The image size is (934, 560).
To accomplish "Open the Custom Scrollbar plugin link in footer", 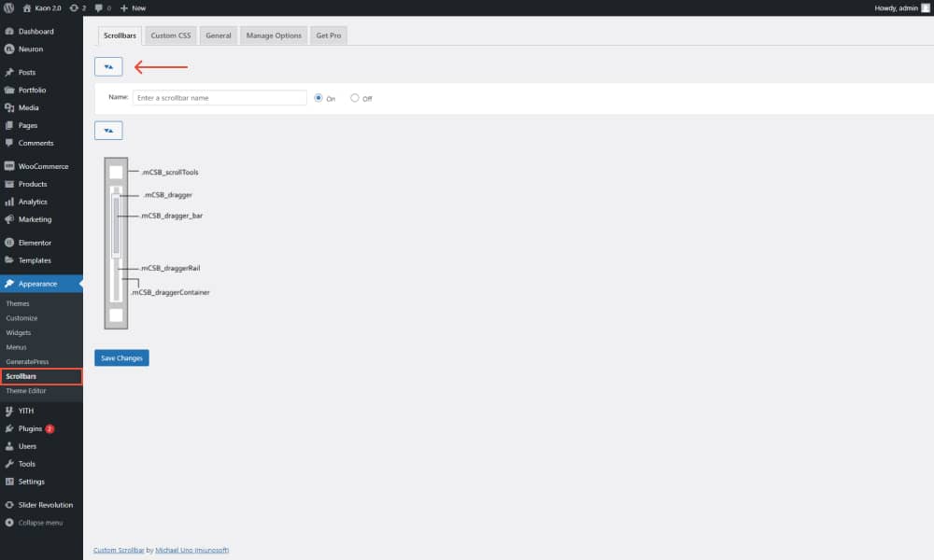I will click(x=118, y=550).
